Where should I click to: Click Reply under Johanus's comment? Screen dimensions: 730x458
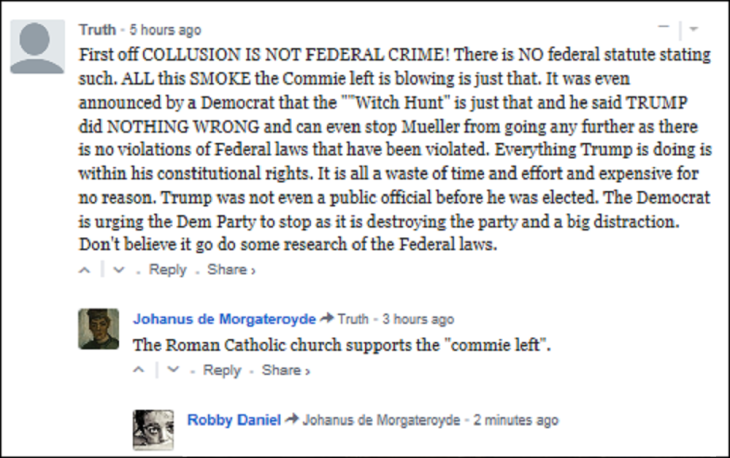222,370
